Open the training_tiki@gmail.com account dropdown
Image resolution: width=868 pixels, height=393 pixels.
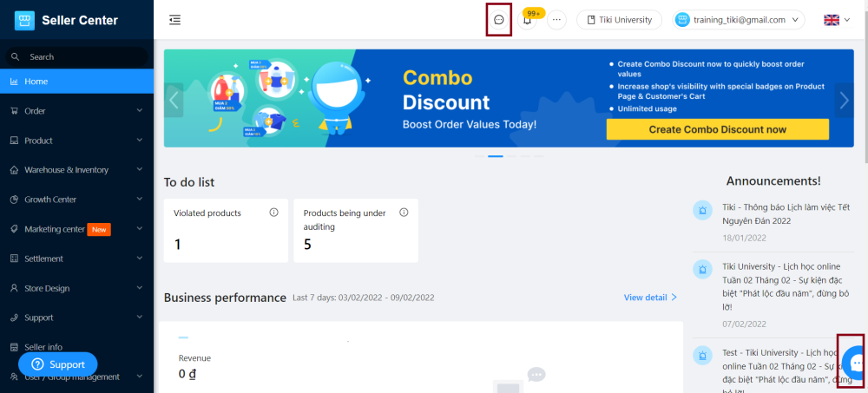click(x=738, y=20)
